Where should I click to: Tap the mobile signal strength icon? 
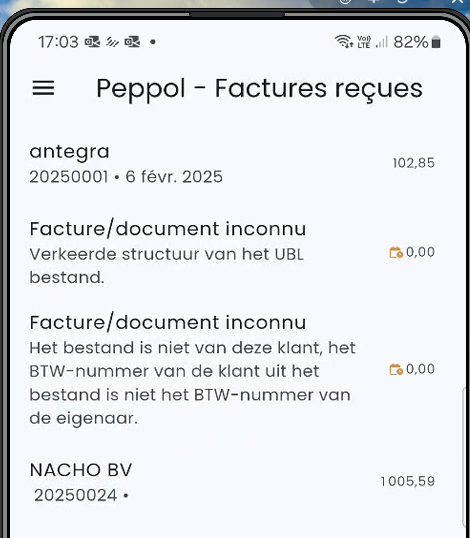pos(381,42)
